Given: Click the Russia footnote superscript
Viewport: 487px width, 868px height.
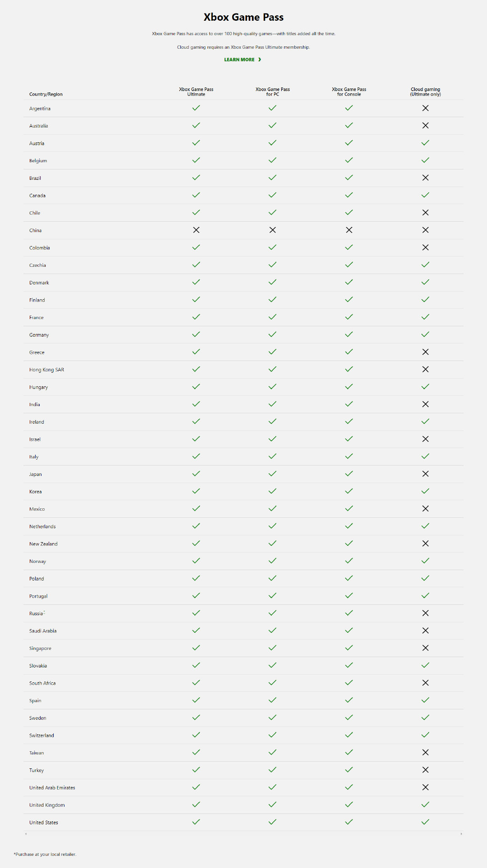Looking at the screenshot, I should point(44,612).
